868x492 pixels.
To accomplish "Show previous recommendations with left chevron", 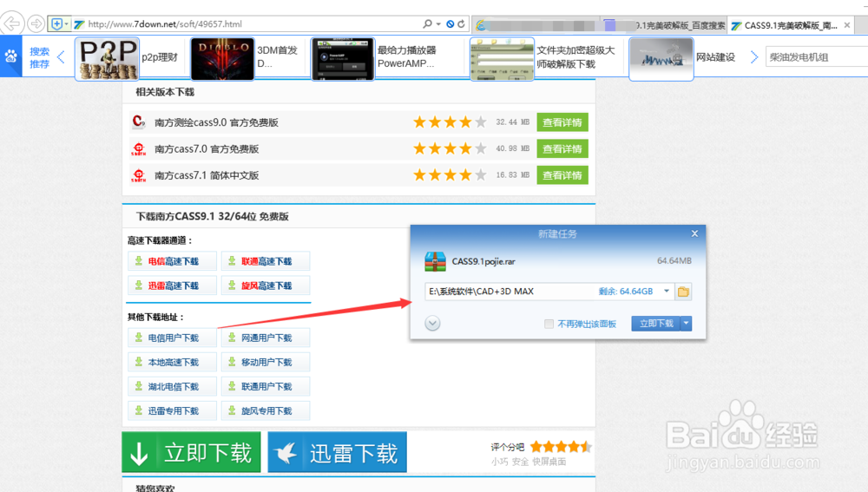I will (x=61, y=57).
